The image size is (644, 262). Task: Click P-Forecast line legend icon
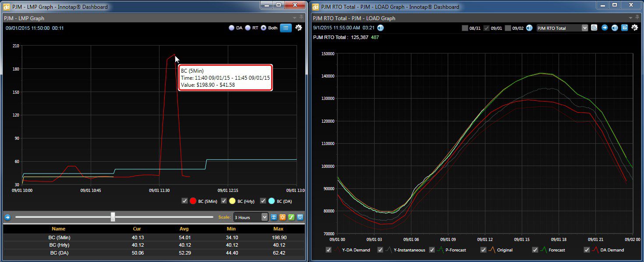click(440, 250)
